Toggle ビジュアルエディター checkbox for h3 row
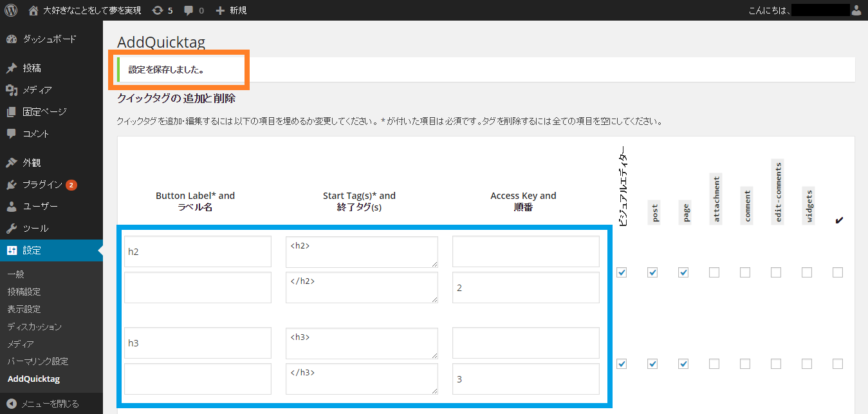The image size is (868, 414). click(x=622, y=364)
